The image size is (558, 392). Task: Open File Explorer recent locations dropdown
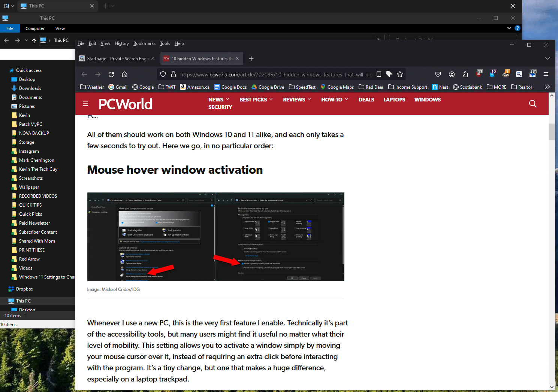(x=26, y=40)
